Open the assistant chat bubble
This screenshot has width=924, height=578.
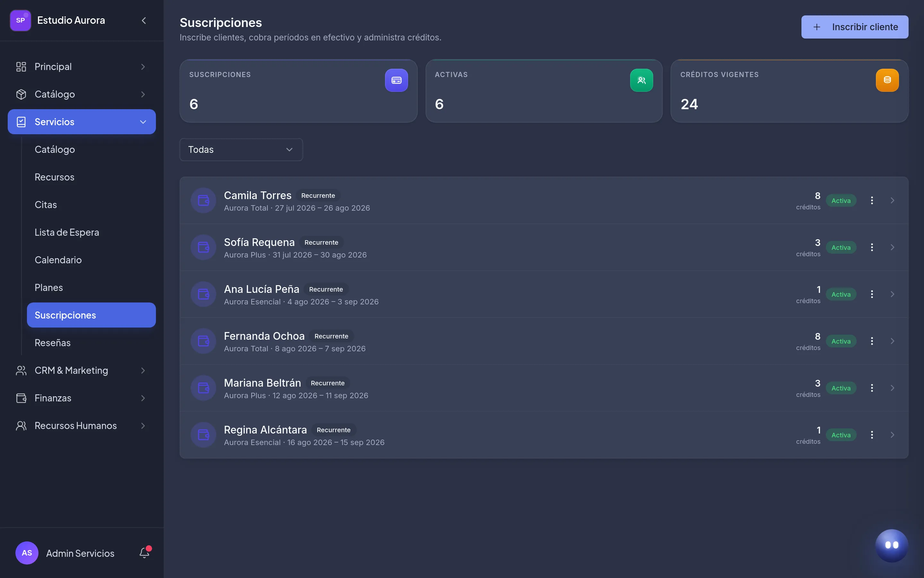pyautogui.click(x=892, y=545)
